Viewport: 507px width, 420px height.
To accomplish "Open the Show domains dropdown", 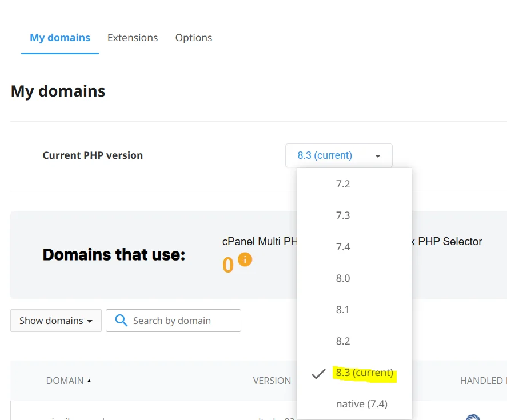I will 55,321.
